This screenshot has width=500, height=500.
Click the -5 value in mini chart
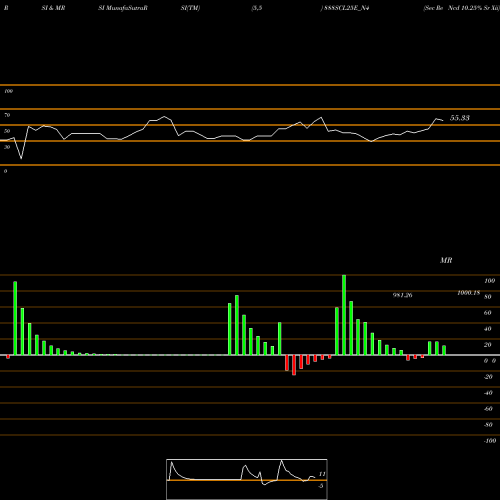coord(321,486)
